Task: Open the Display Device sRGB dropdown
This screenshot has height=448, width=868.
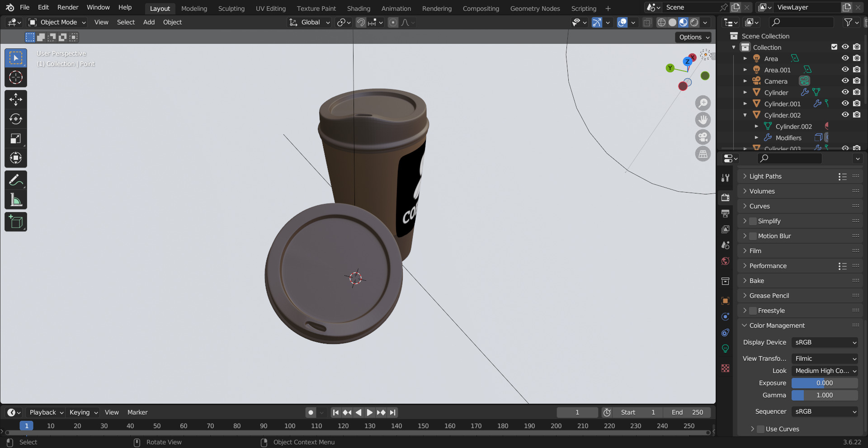Action: click(x=825, y=342)
